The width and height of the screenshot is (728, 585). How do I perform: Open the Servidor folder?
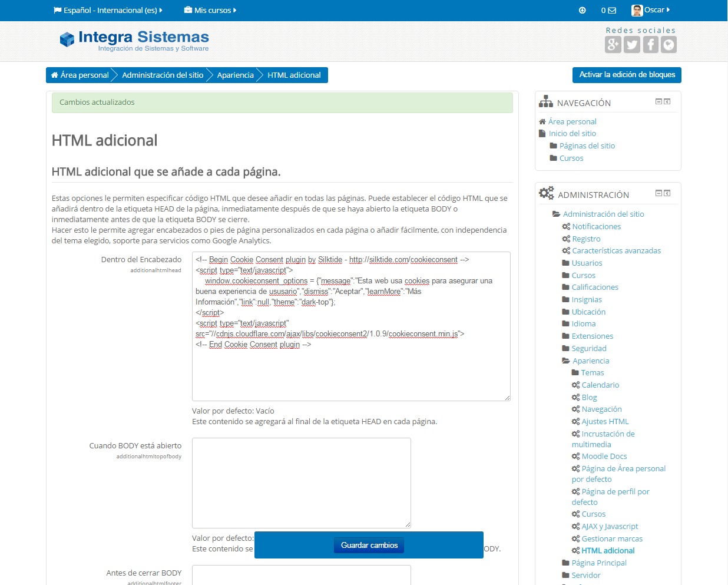pyautogui.click(x=585, y=575)
